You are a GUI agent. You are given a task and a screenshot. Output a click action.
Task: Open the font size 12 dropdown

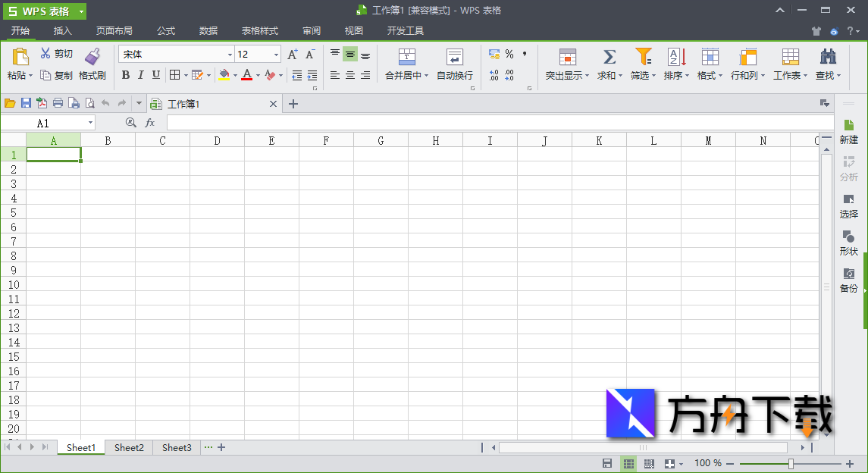[275, 54]
